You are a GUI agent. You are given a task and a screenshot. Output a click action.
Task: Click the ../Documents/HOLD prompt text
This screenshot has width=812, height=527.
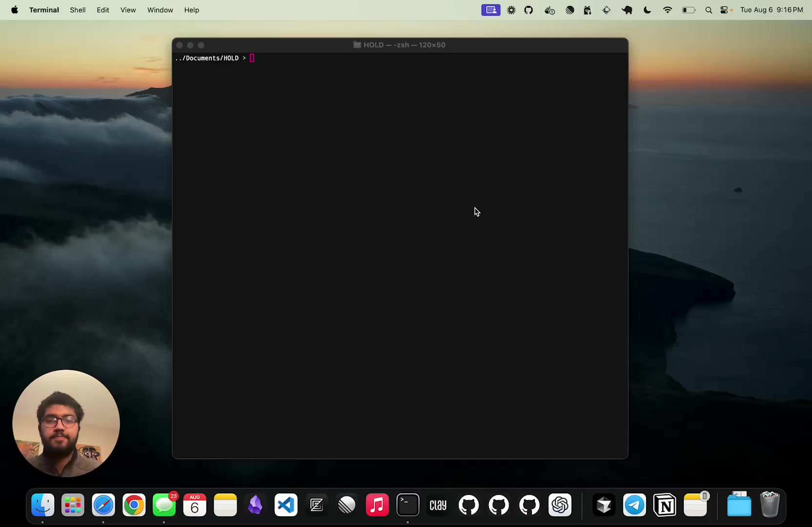tap(207, 58)
